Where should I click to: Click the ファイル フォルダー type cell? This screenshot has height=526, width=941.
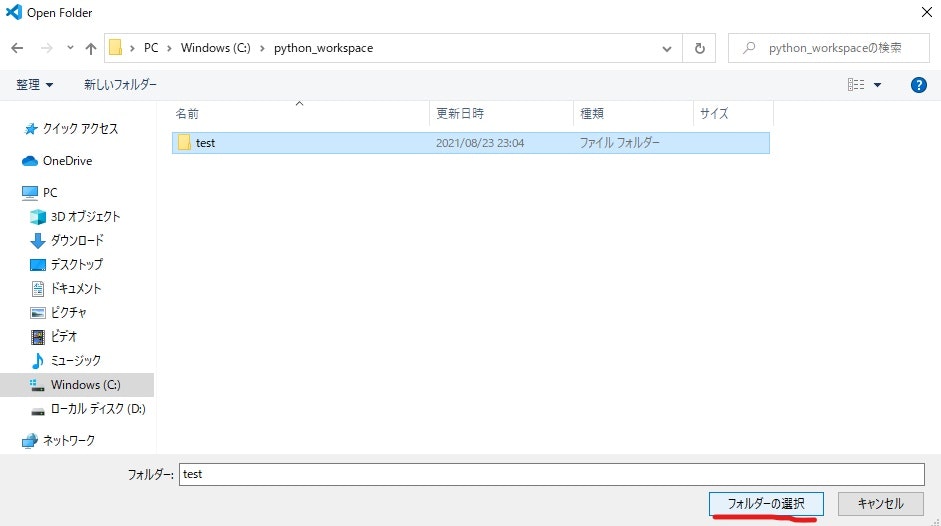point(619,143)
